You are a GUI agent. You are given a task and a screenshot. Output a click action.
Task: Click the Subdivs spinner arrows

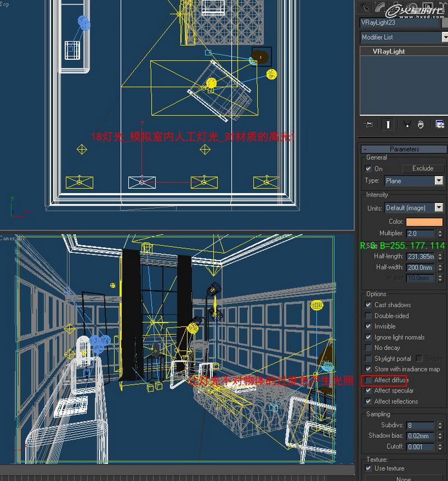pos(440,425)
